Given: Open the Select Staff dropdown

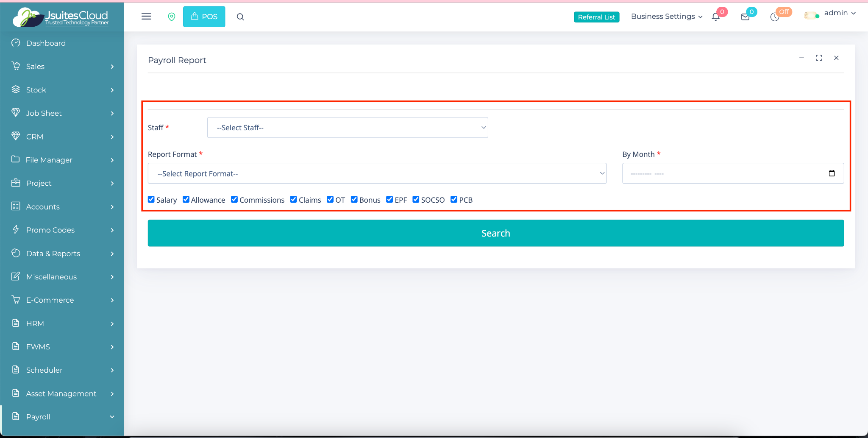Looking at the screenshot, I should [x=348, y=128].
